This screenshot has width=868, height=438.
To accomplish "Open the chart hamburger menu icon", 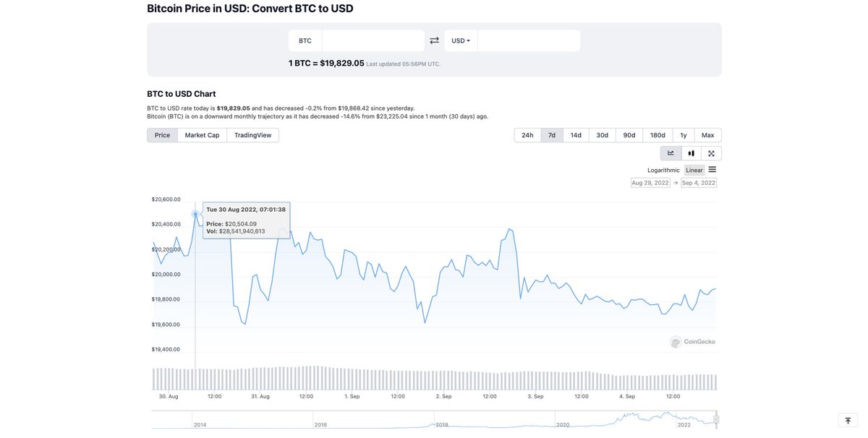I will (x=712, y=170).
